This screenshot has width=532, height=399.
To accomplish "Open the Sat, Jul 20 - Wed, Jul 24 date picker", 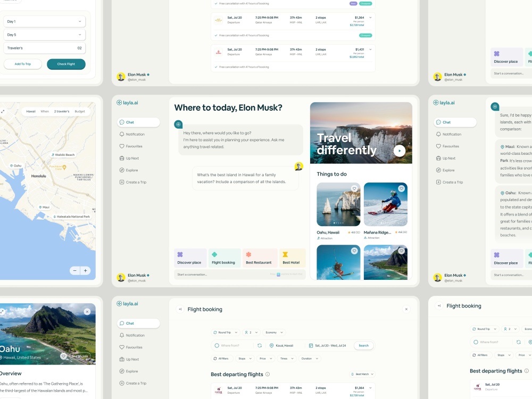I will [327, 345].
